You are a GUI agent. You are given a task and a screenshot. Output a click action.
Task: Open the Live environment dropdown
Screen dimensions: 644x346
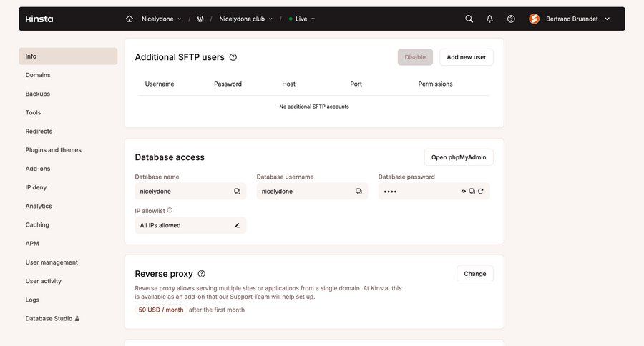tap(302, 19)
